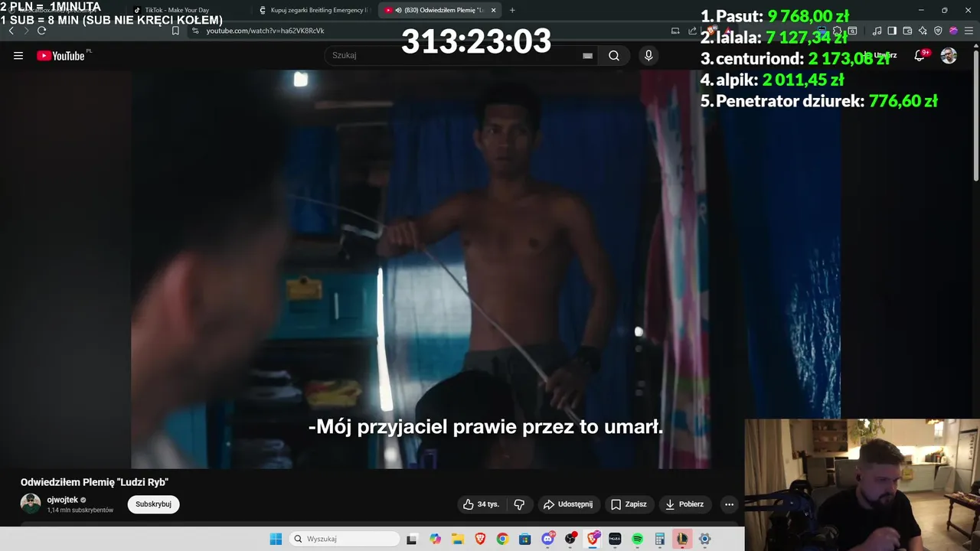Image resolution: width=980 pixels, height=551 pixels.
Task: Open Discord from the taskbar
Action: click(547, 539)
